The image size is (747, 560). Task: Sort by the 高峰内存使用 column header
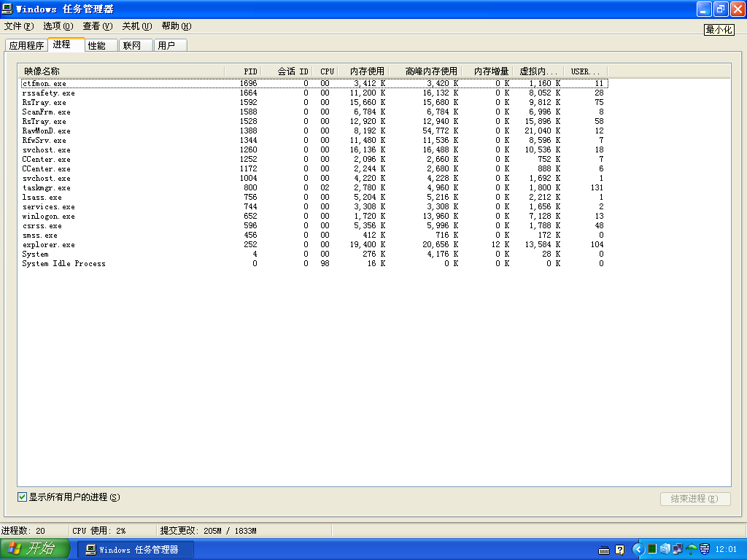(x=425, y=71)
